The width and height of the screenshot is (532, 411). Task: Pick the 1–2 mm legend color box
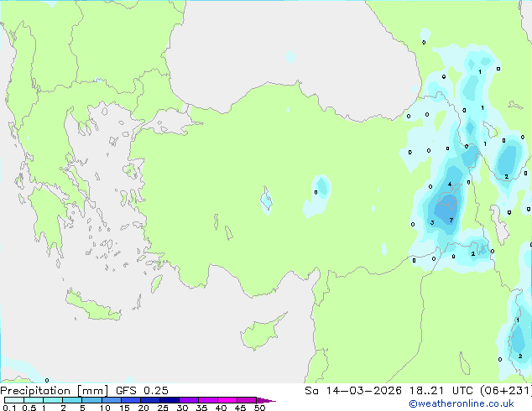pos(53,400)
